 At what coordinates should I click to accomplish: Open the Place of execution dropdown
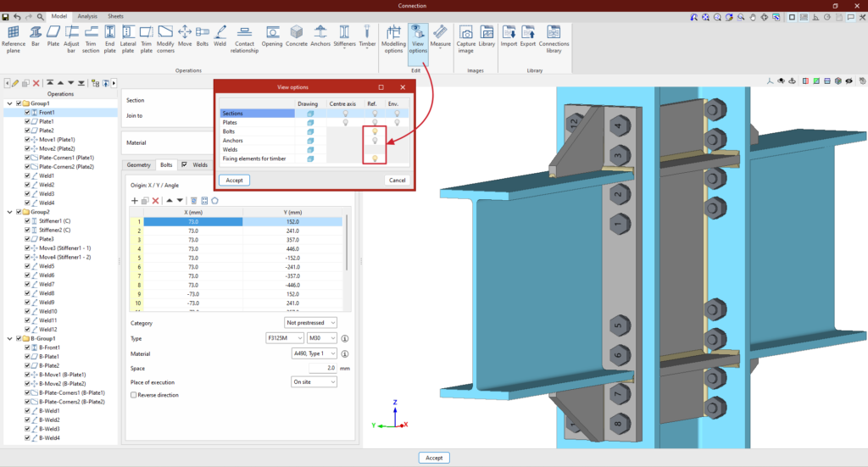click(314, 382)
